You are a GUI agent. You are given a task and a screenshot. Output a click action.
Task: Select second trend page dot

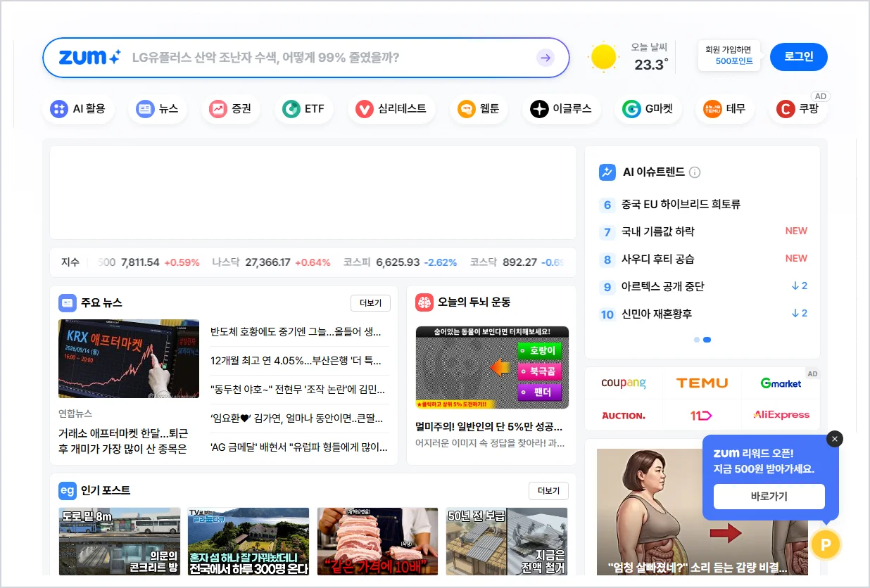tap(707, 340)
